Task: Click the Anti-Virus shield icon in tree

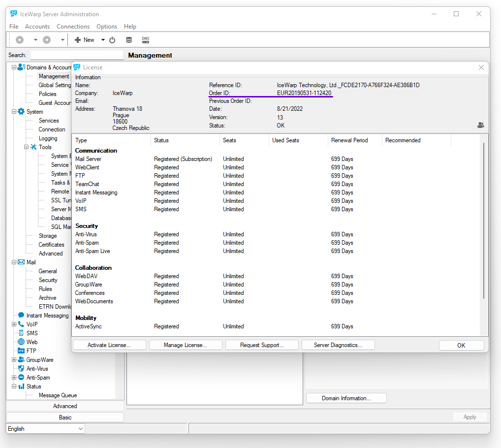Action: click(x=21, y=368)
